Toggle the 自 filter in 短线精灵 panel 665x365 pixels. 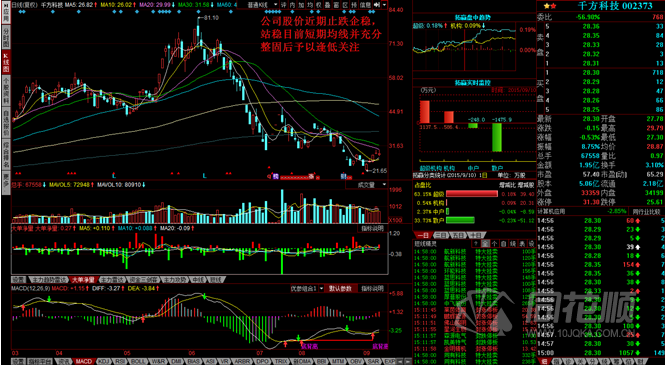pos(503,243)
